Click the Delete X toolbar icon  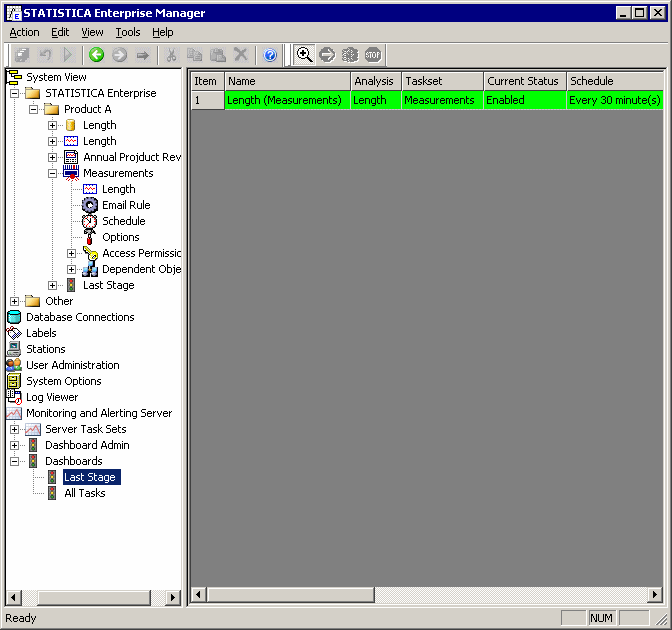241,55
